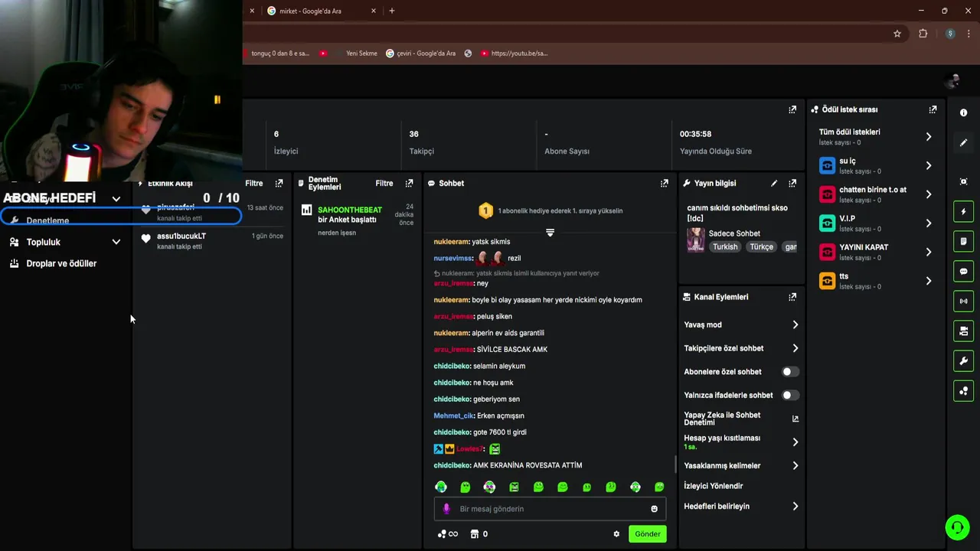Click the purple microphone icon in chat input

[446, 509]
